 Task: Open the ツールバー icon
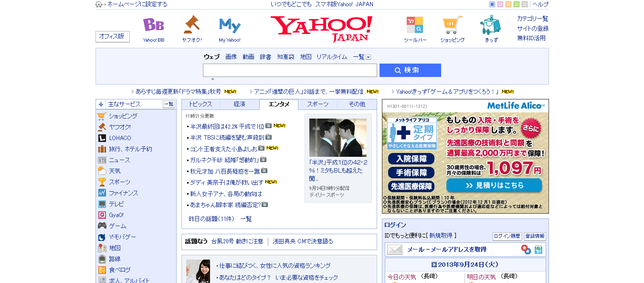tap(414, 25)
